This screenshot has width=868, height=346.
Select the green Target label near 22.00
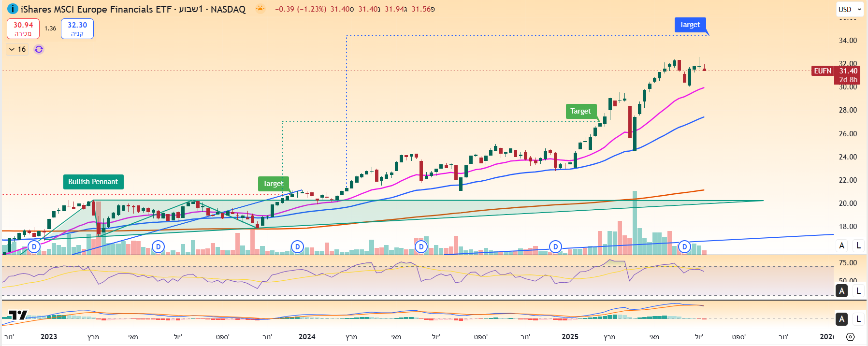point(273,184)
